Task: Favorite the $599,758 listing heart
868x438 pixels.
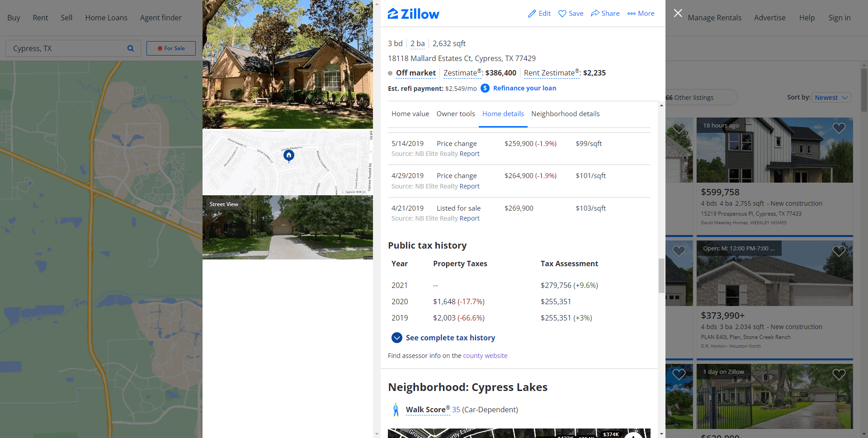Action: [839, 128]
